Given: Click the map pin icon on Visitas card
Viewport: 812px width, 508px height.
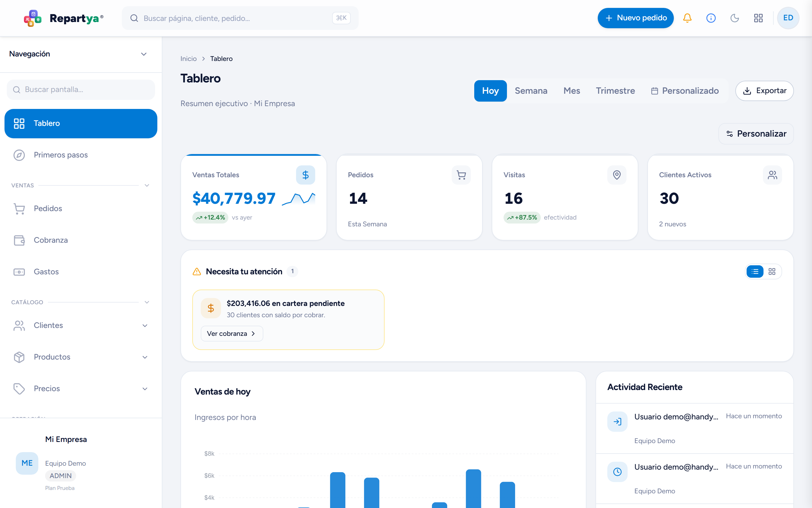Looking at the screenshot, I should point(617,175).
